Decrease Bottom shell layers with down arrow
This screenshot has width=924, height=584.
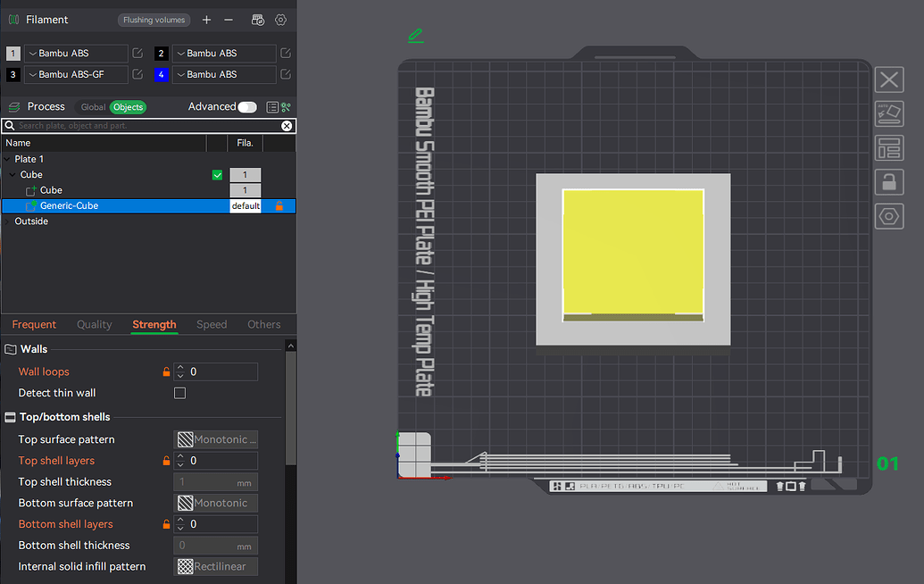180,529
